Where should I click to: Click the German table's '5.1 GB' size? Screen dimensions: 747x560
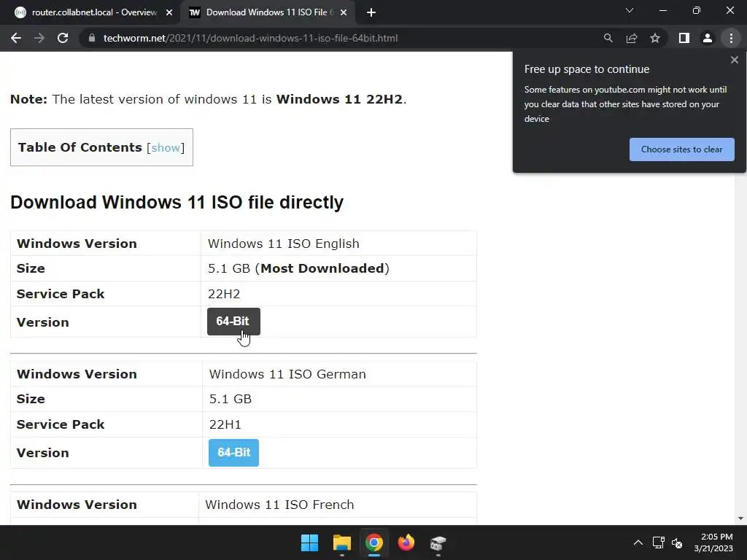tap(230, 399)
